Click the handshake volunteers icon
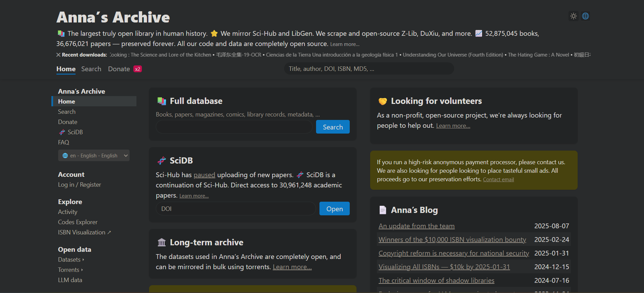644x293 pixels. (383, 101)
